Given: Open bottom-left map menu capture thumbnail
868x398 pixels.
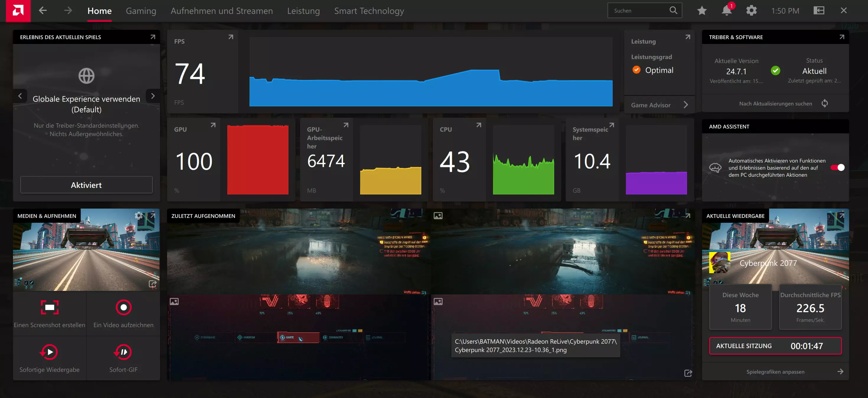Looking at the screenshot, I should point(298,338).
